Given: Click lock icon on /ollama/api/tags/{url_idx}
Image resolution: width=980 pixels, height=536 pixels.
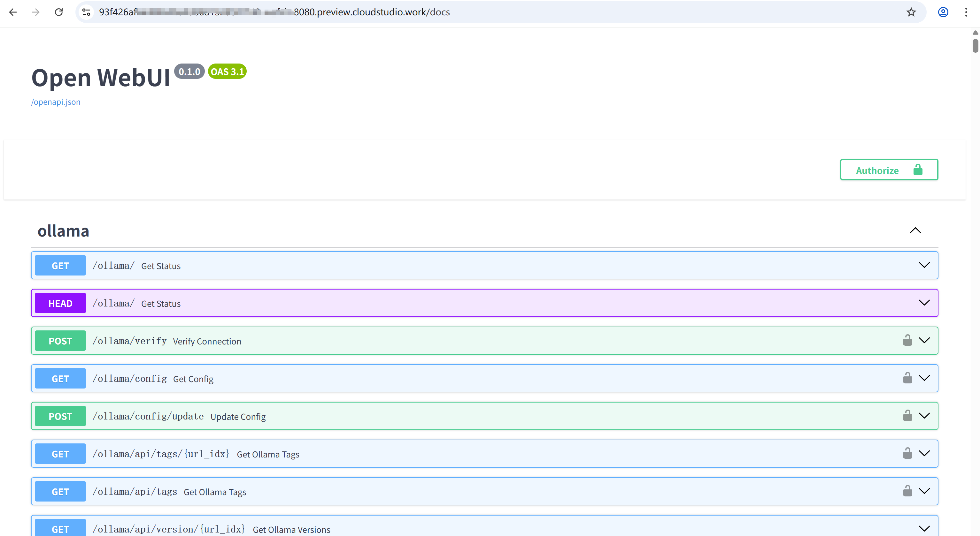Looking at the screenshot, I should 907,453.
